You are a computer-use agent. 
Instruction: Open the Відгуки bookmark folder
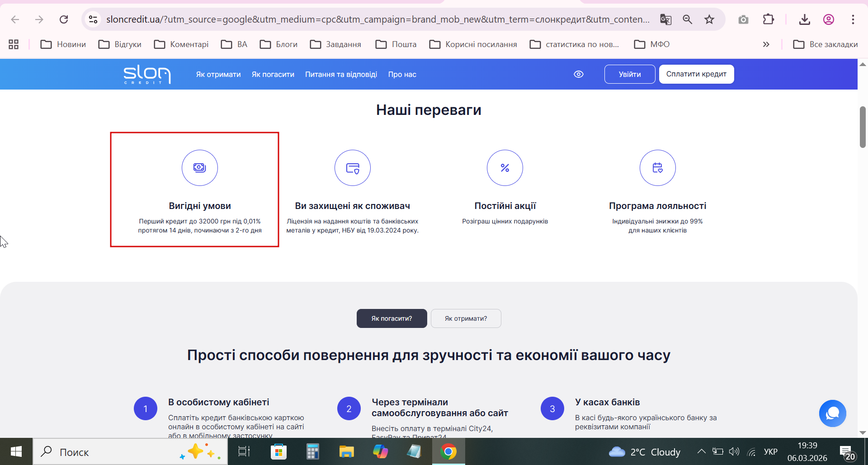point(120,44)
